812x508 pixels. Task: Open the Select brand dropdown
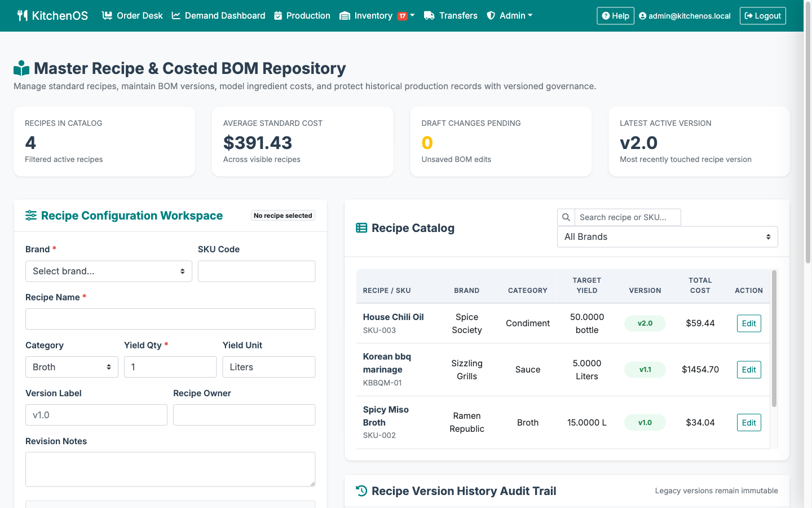[x=109, y=271]
